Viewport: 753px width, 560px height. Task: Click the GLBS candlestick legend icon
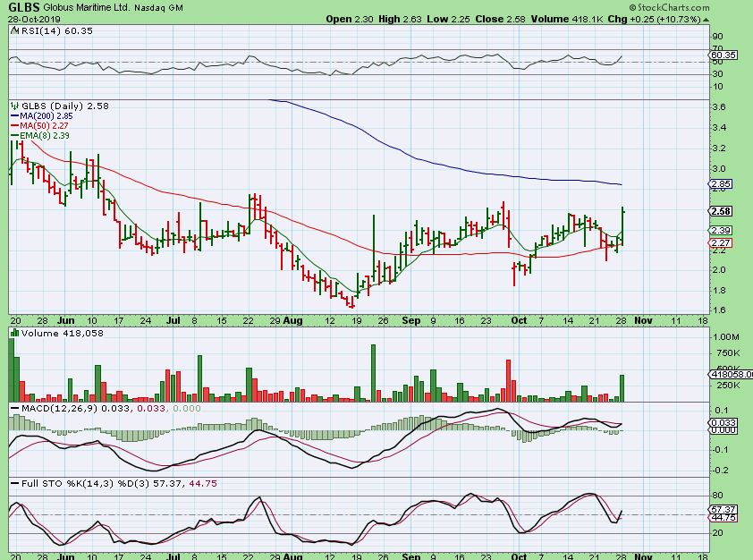point(13,106)
